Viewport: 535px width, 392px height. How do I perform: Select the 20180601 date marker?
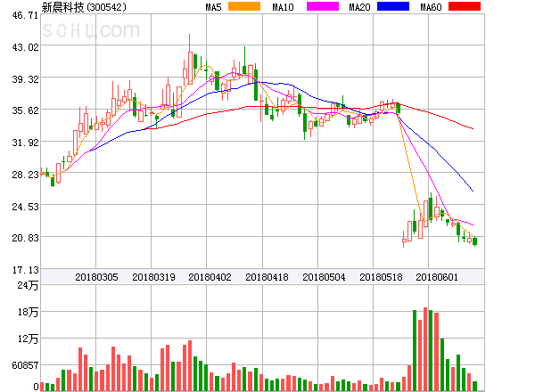[x=437, y=277]
